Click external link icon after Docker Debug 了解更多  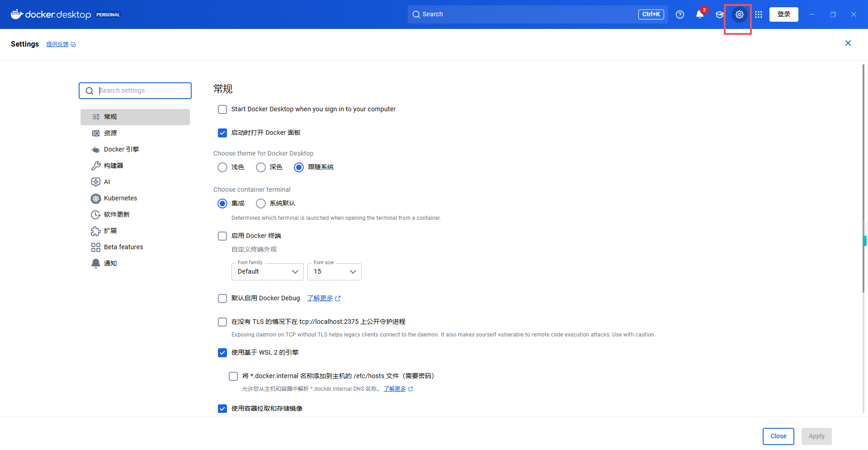[338, 298]
